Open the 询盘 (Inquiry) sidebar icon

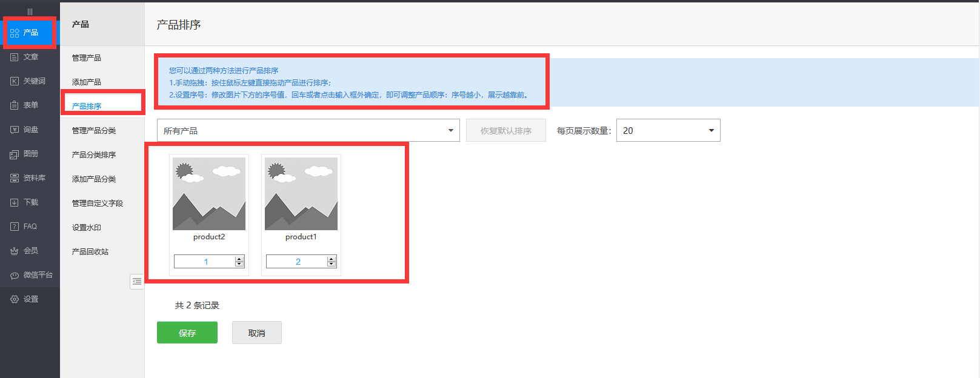coord(15,130)
